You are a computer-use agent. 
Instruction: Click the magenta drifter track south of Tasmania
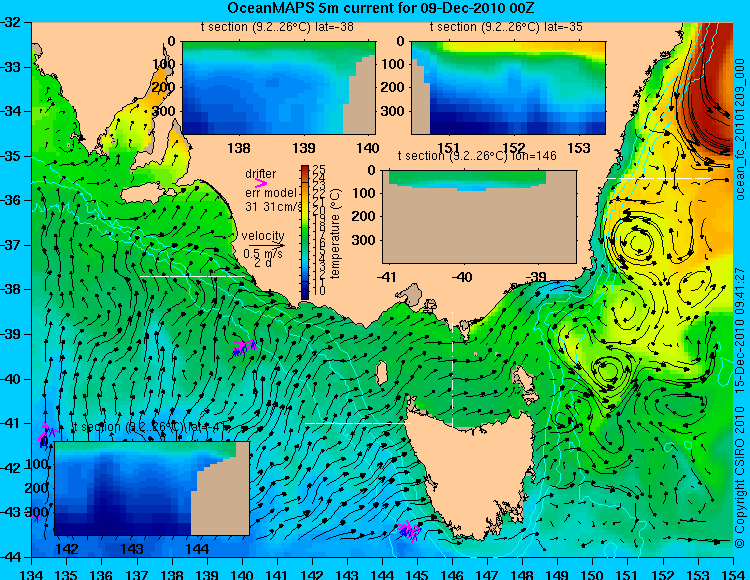tap(409, 530)
